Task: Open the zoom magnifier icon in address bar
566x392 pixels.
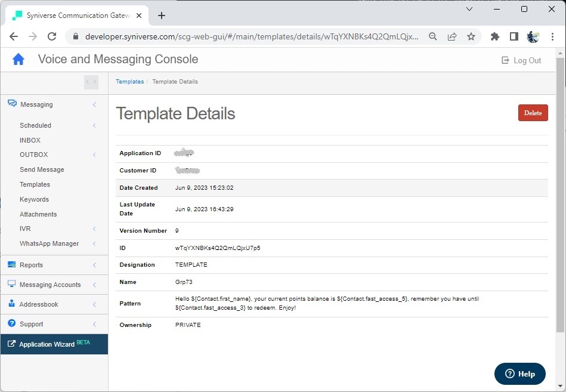Action: (x=433, y=36)
